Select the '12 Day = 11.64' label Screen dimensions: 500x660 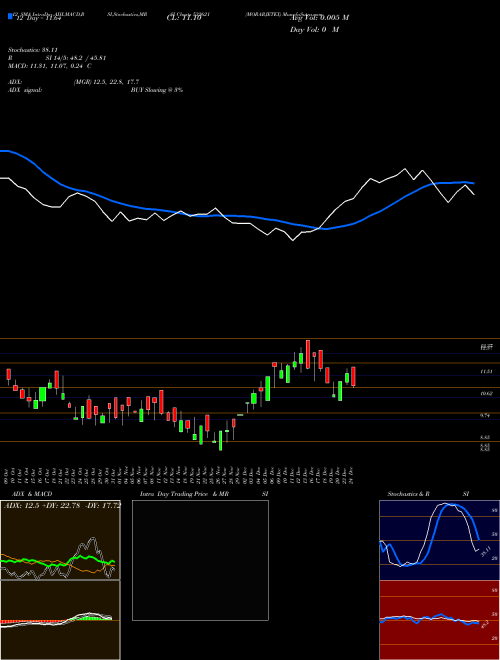(x=39, y=18)
